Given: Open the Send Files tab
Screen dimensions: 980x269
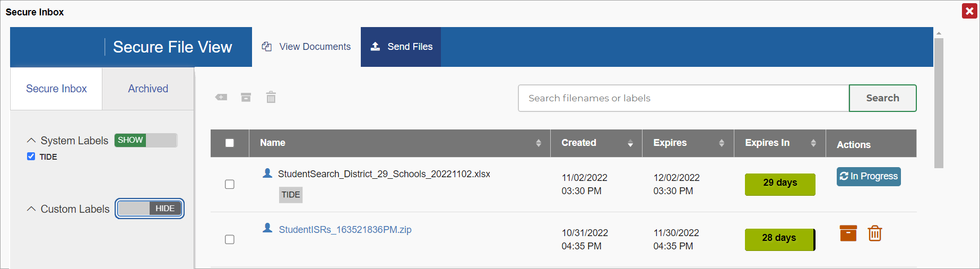Looking at the screenshot, I should (x=401, y=47).
